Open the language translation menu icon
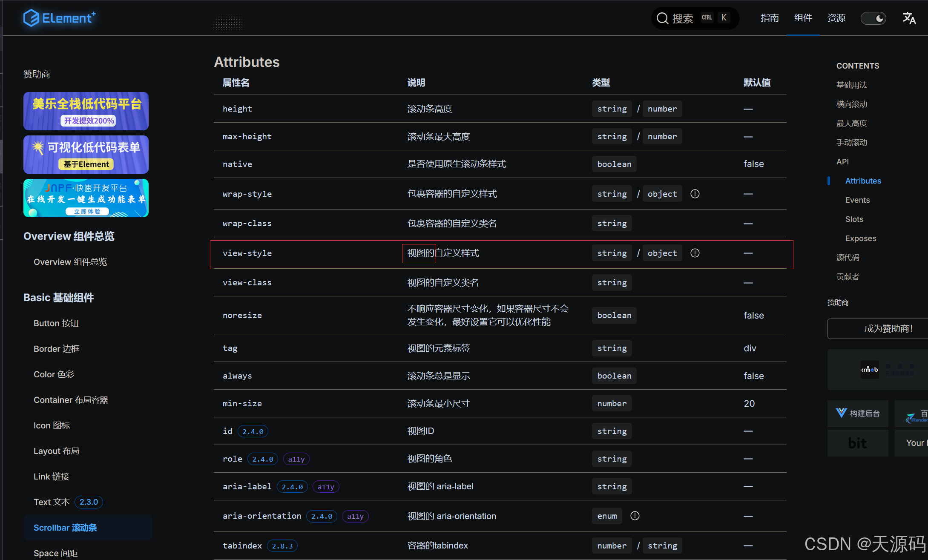 click(x=909, y=18)
